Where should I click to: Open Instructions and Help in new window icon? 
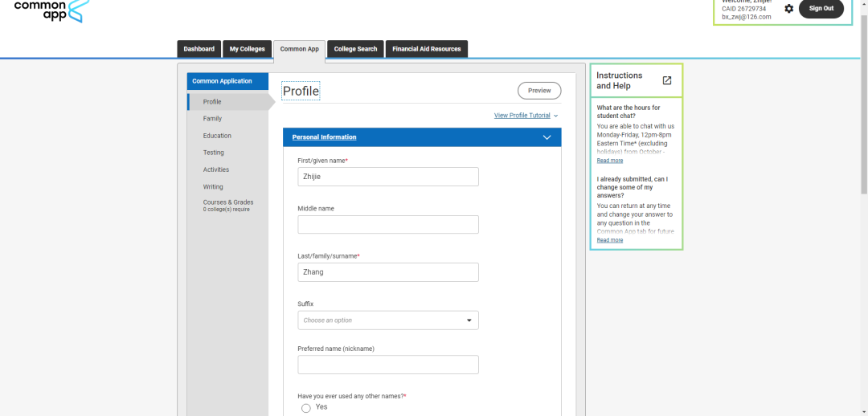pos(666,80)
